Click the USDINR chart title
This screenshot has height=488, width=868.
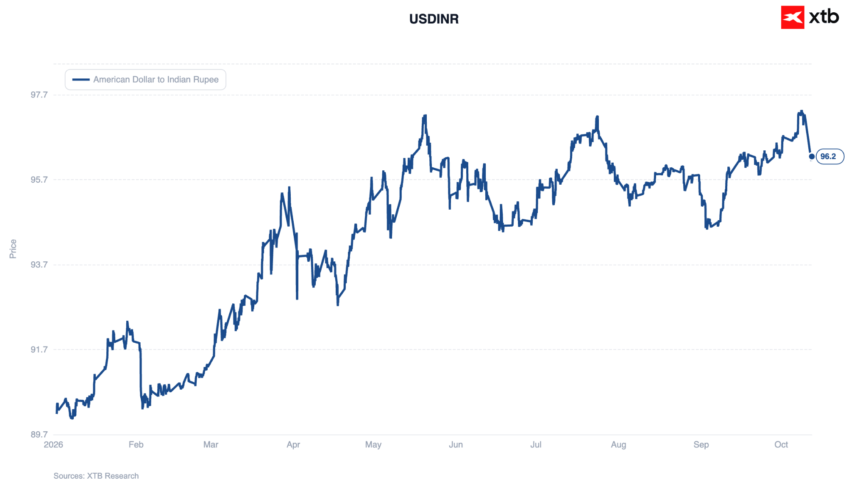click(434, 19)
